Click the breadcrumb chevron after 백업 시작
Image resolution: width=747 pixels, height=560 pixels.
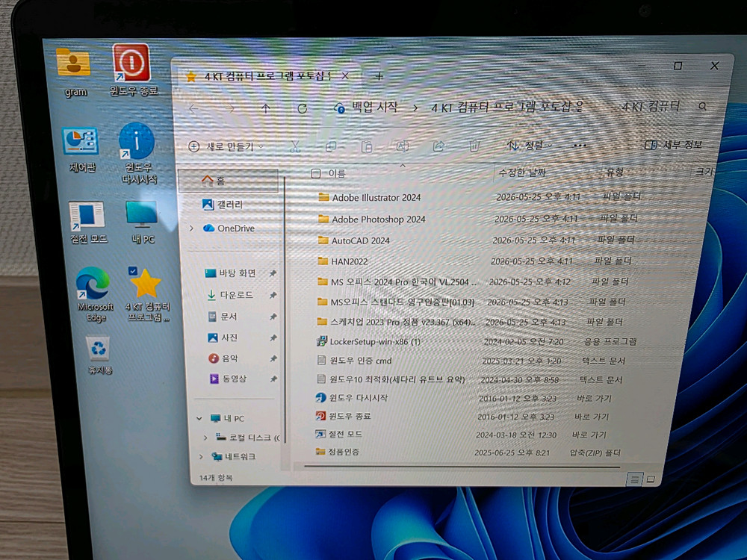[x=415, y=108]
